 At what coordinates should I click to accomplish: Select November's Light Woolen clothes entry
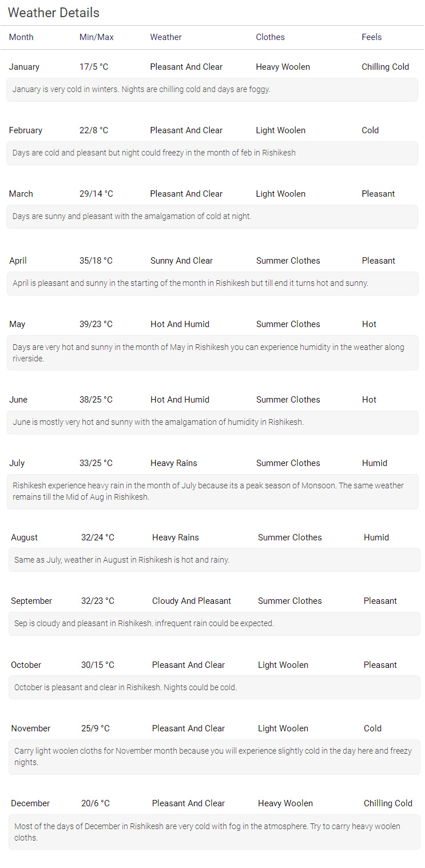[x=283, y=728]
